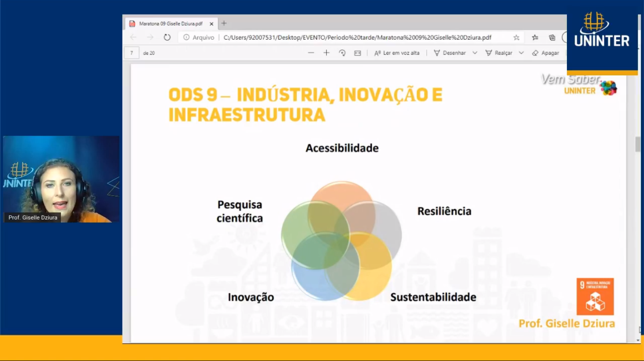Click the zoom in plus icon
Screen dimensions: 644x361
tap(326, 53)
